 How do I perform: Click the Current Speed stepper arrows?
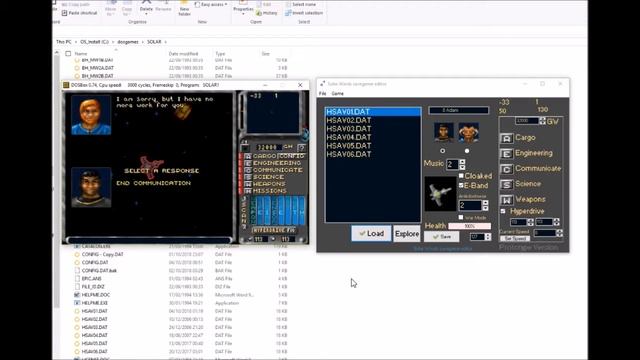point(559,233)
